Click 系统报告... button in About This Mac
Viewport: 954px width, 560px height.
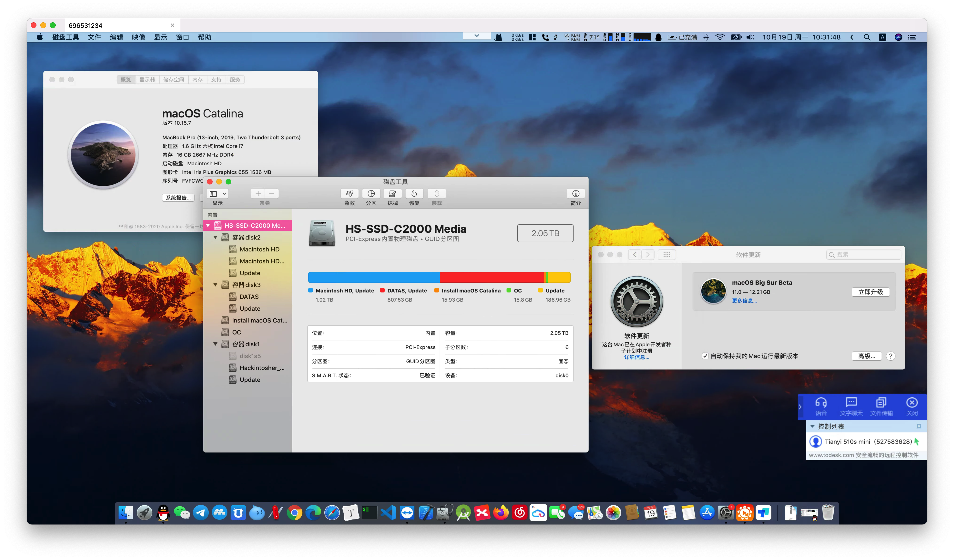[x=178, y=198]
